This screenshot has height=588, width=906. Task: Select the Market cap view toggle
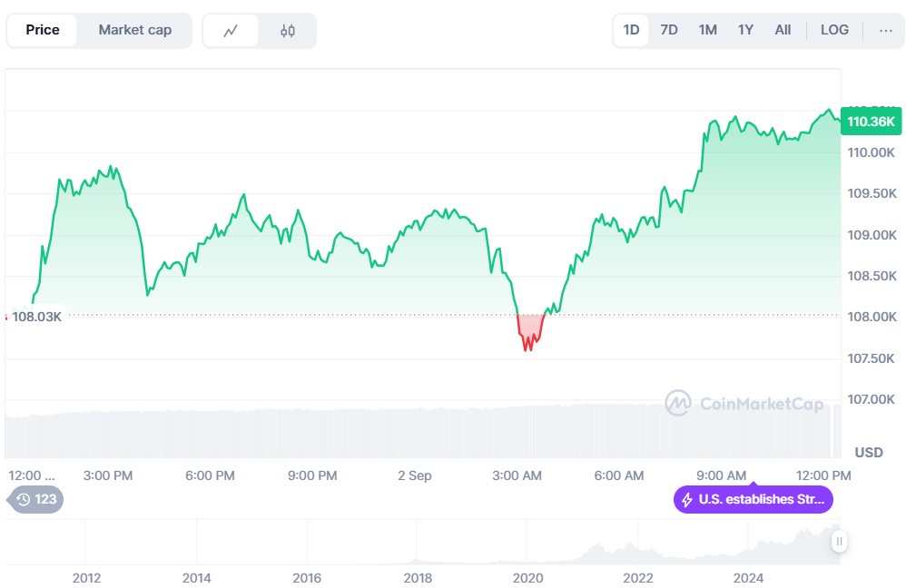coord(134,30)
